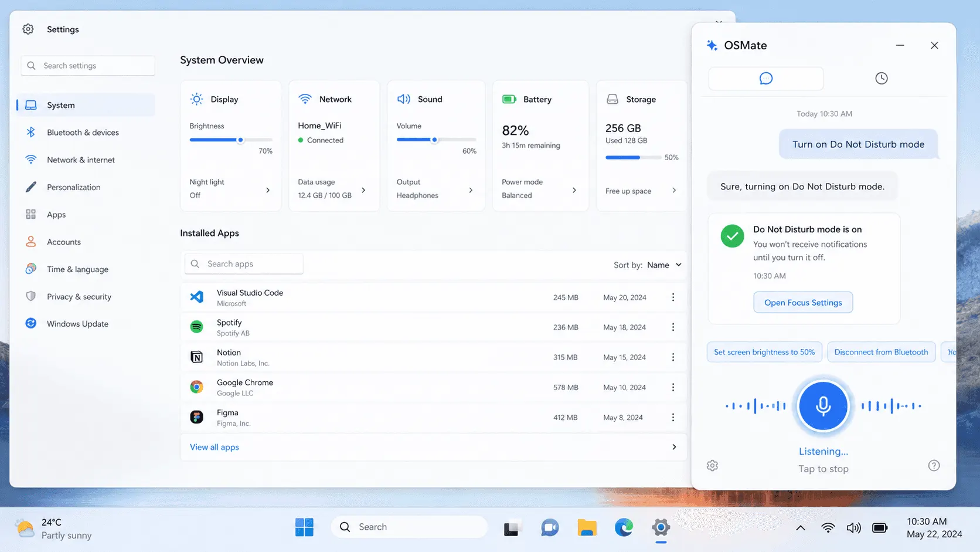Open the Sort by Name dropdown
This screenshot has height=552, width=980.
663,265
